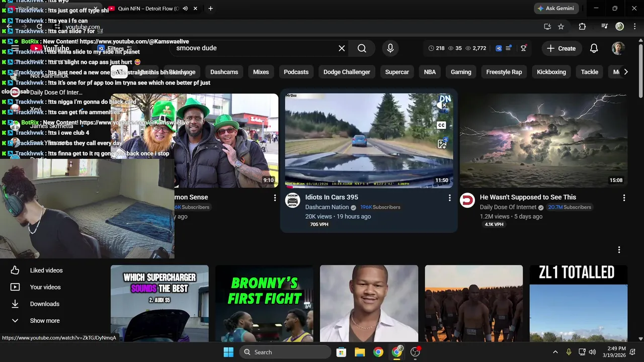Open the volume control in system tray
The height and width of the screenshot is (362, 644).
coord(592,352)
